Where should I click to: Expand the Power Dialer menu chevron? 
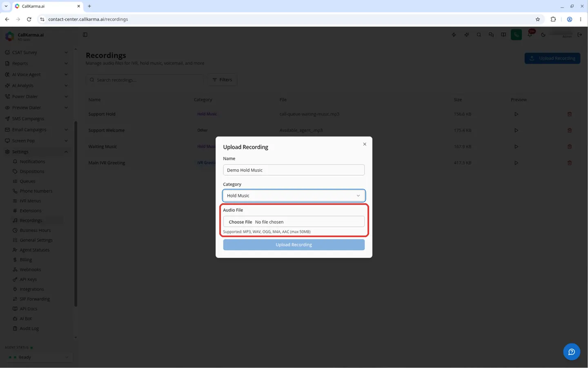[x=66, y=96]
